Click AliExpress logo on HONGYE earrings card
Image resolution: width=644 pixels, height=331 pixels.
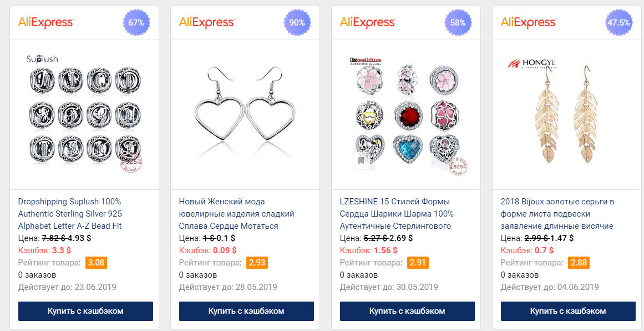(x=529, y=22)
